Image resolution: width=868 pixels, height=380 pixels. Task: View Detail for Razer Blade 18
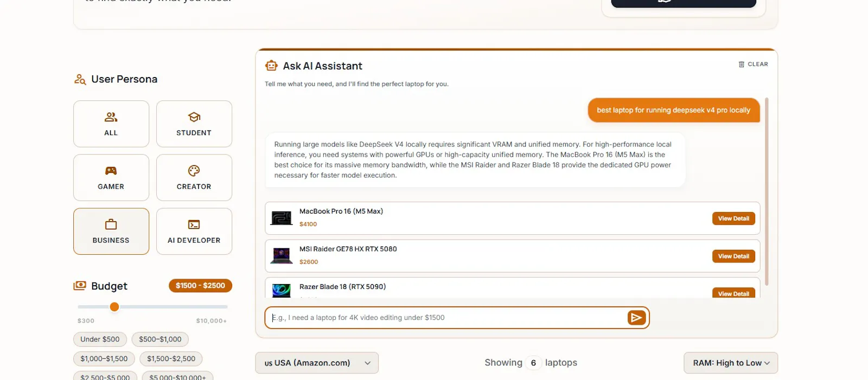coord(733,293)
